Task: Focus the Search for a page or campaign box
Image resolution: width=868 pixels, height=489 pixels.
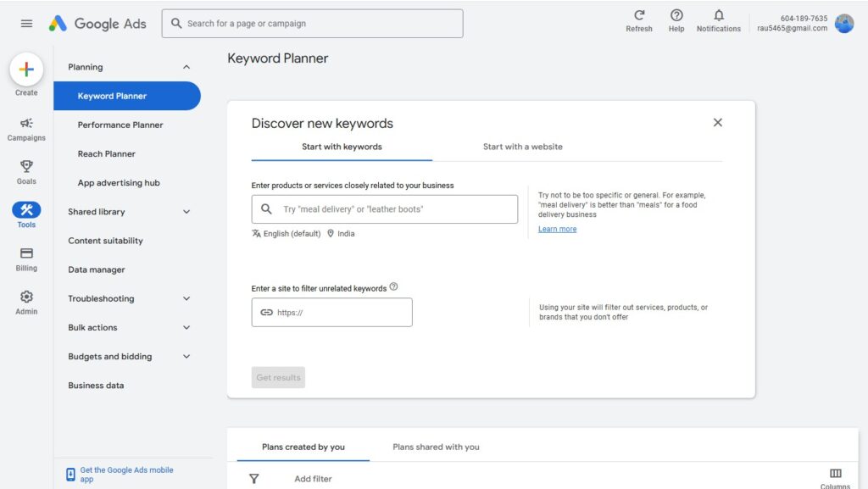Action: (312, 23)
